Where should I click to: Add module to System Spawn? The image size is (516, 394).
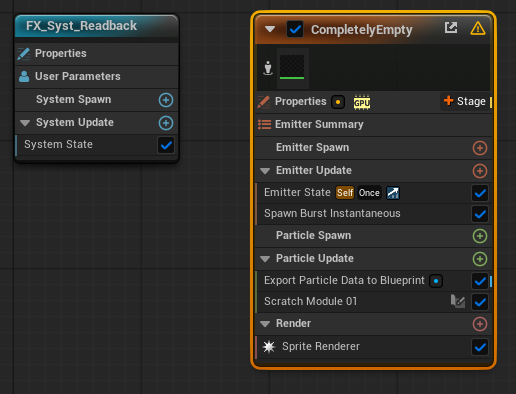[166, 100]
